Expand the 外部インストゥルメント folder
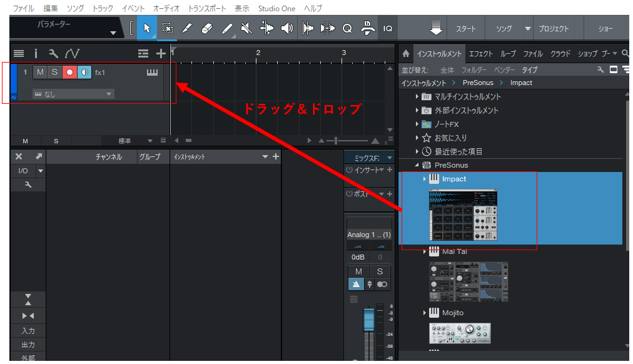 (417, 110)
